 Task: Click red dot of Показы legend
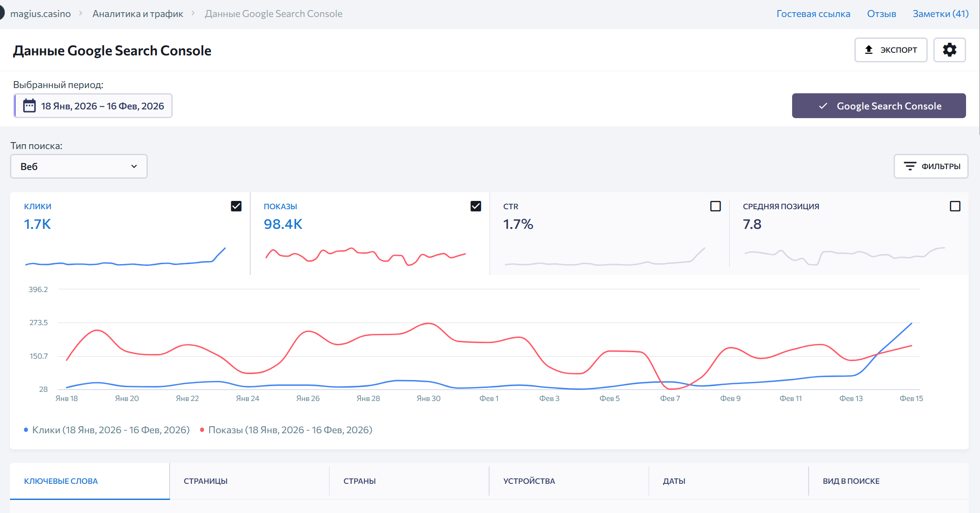pos(202,430)
